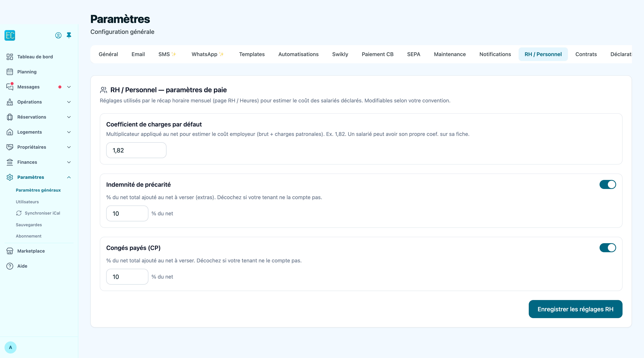Screen dimensions: 644x358
Task: Click the Indemnité de précarité percentage field
Action: point(127,213)
